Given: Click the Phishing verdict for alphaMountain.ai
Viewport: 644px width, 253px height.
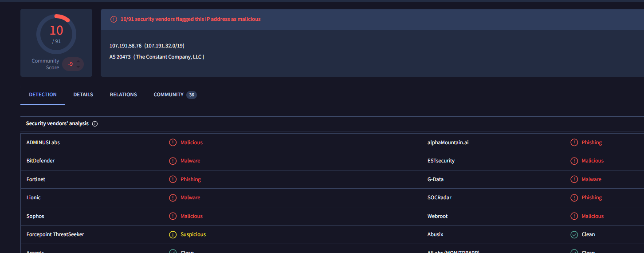Looking at the screenshot, I should 592,142.
